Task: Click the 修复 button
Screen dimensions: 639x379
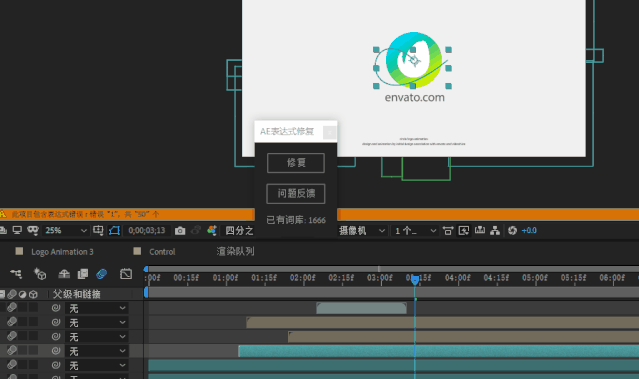Action: tap(296, 163)
